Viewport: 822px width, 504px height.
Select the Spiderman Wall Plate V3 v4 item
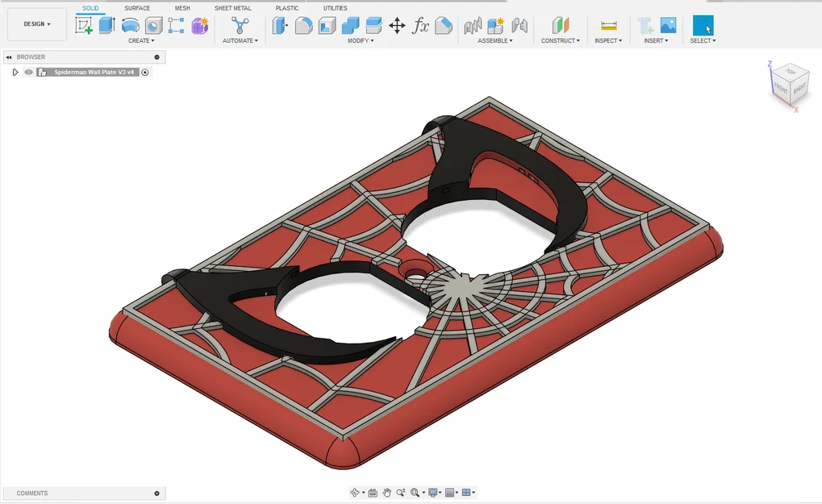click(x=94, y=73)
